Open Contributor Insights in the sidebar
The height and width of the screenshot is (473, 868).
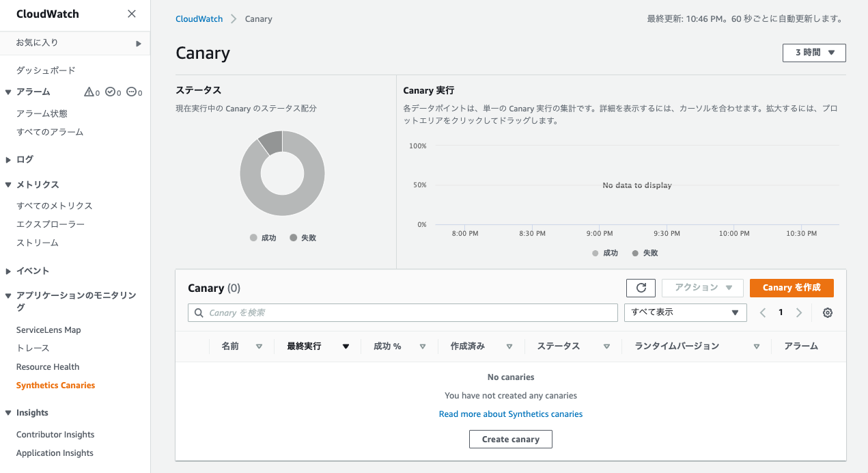55,435
